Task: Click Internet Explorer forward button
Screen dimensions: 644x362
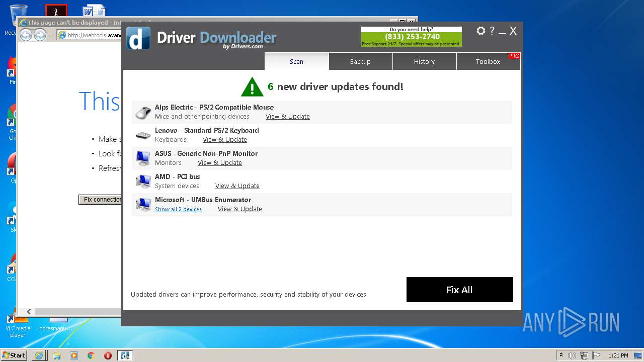Action: (x=40, y=35)
